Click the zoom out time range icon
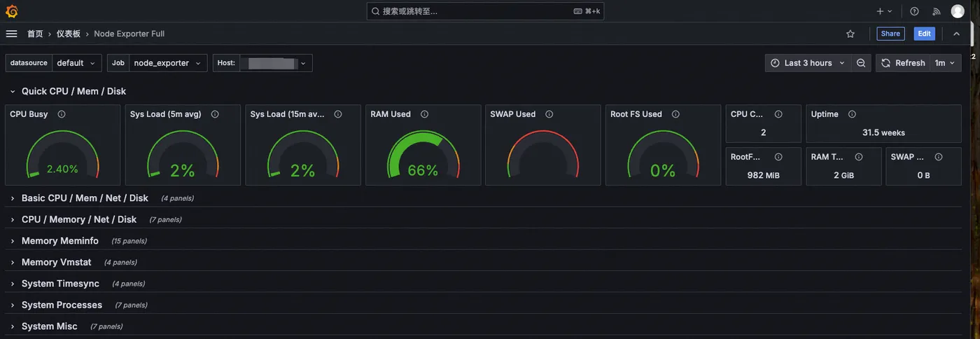The width and height of the screenshot is (980, 339). (861, 63)
